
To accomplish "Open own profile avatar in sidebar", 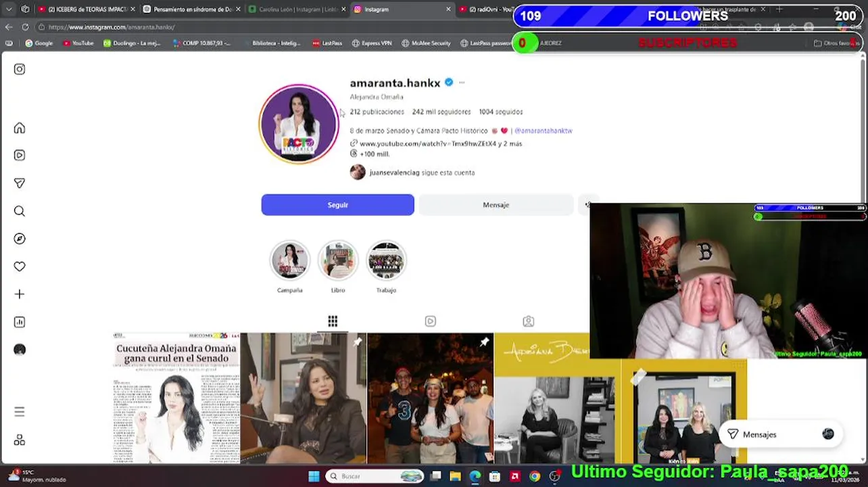I will coord(20,350).
